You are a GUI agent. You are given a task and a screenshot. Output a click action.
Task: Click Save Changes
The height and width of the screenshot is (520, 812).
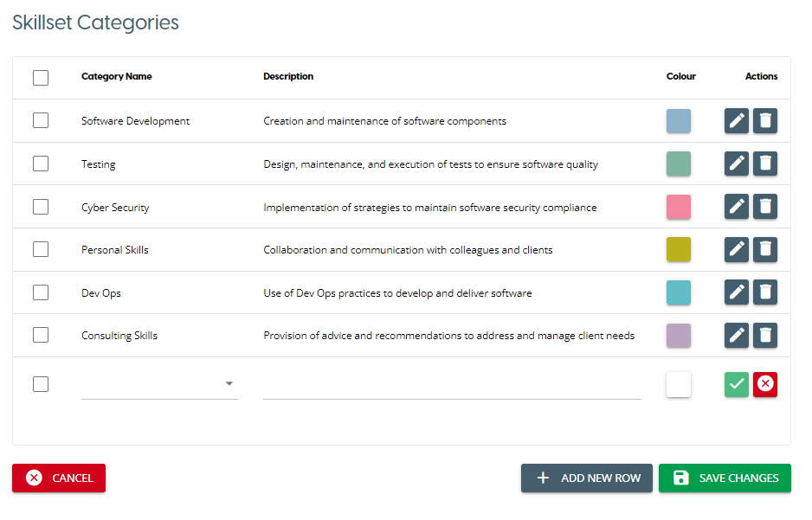[725, 478]
